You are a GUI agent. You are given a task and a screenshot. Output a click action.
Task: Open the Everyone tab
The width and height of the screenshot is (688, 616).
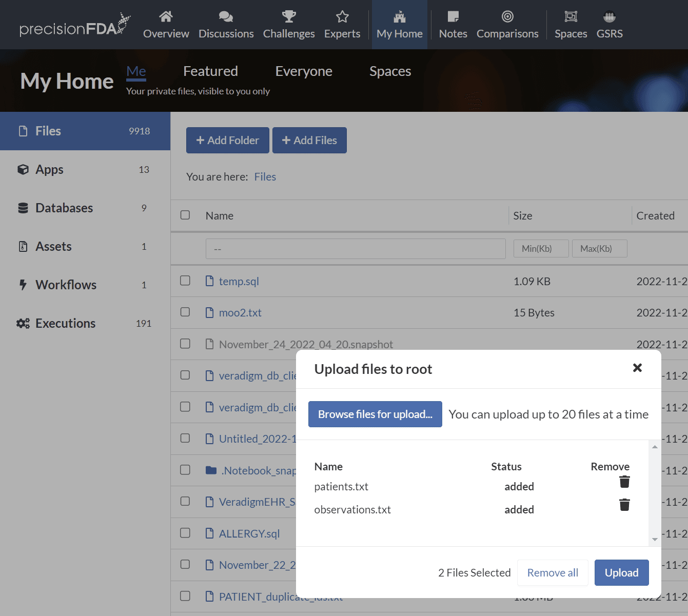(x=304, y=71)
